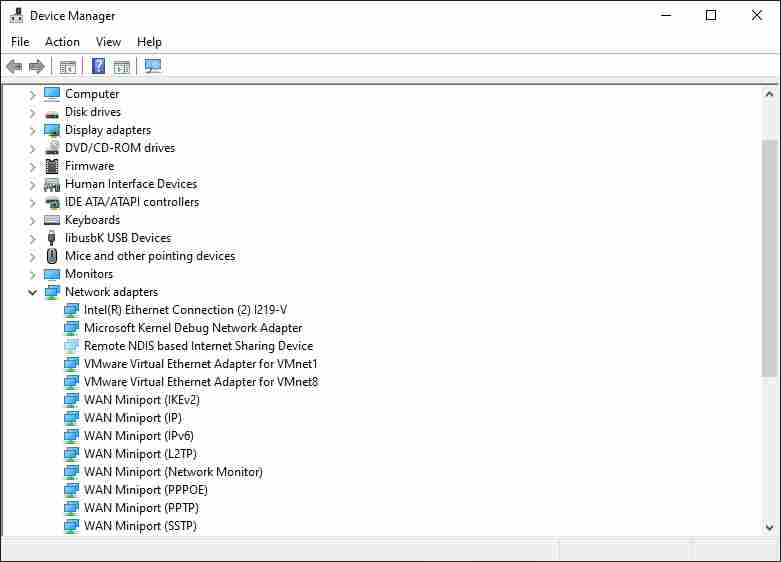Image resolution: width=781 pixels, height=562 pixels.
Task: Click the Display adapters category icon
Action: point(52,130)
